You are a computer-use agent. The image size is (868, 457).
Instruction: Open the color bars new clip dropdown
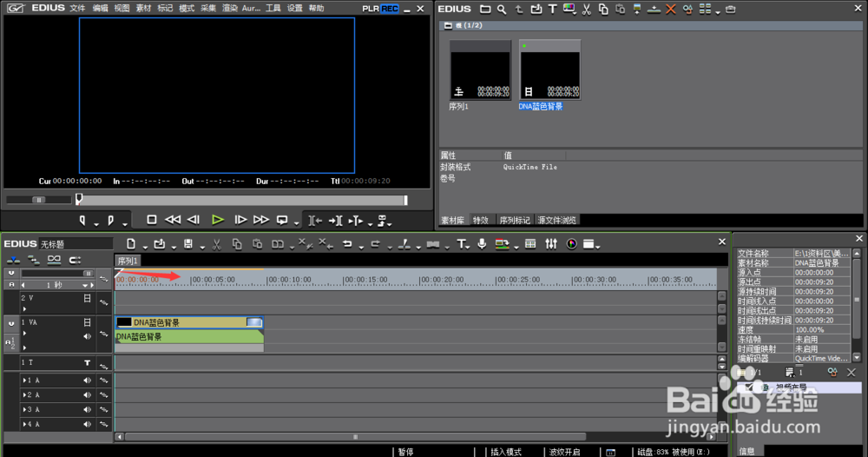point(569,9)
